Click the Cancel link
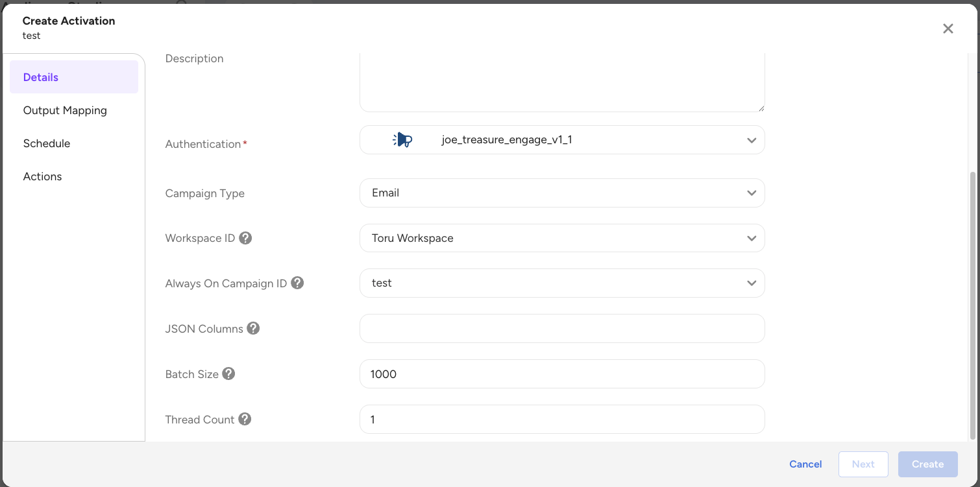980x487 pixels. tap(805, 464)
